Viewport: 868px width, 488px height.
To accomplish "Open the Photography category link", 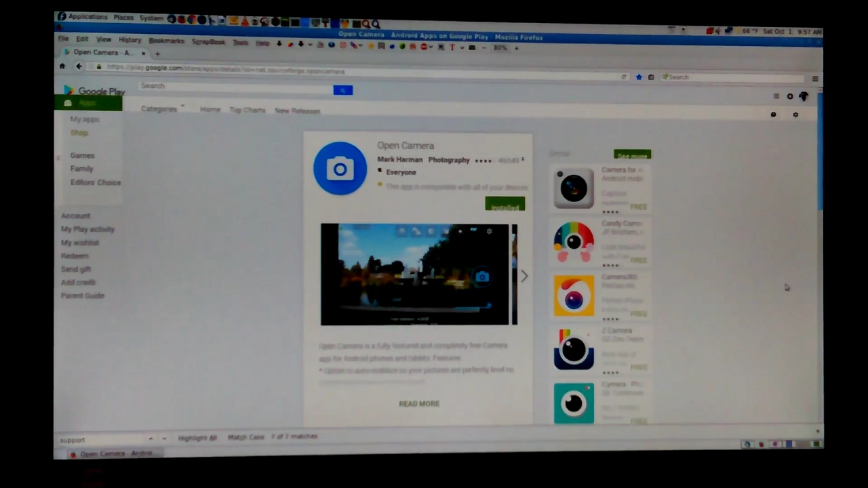I will click(x=449, y=160).
